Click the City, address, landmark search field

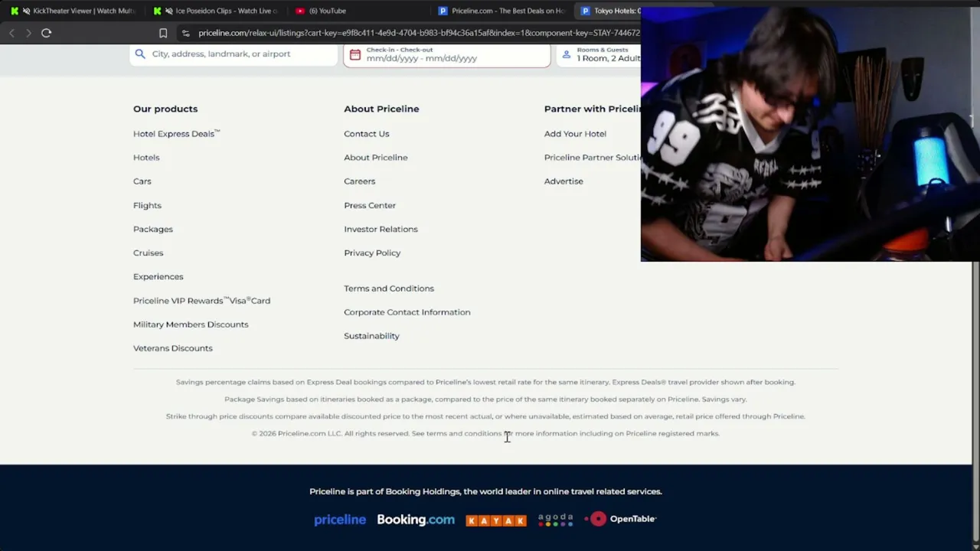234,54
